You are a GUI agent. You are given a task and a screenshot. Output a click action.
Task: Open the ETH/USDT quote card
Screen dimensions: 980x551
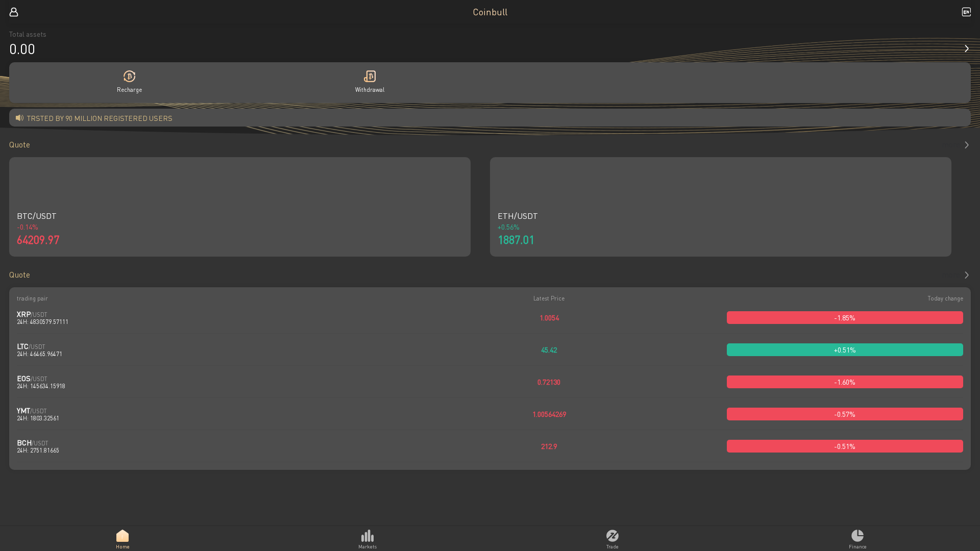[x=721, y=207]
